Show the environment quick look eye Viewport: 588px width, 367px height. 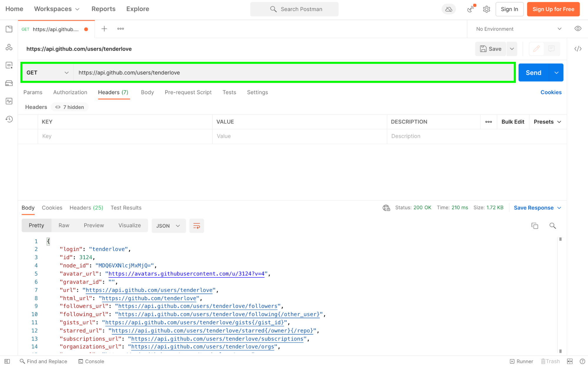[x=578, y=29]
